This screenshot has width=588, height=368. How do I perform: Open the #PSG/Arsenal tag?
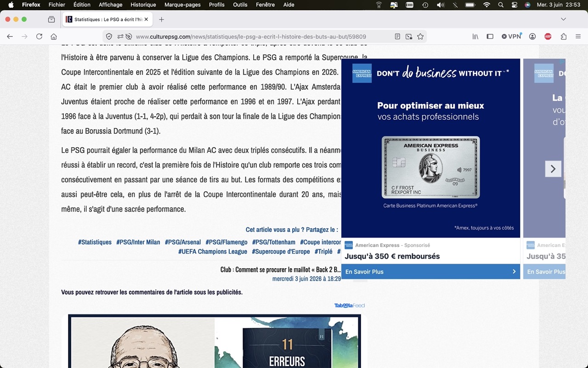point(183,242)
